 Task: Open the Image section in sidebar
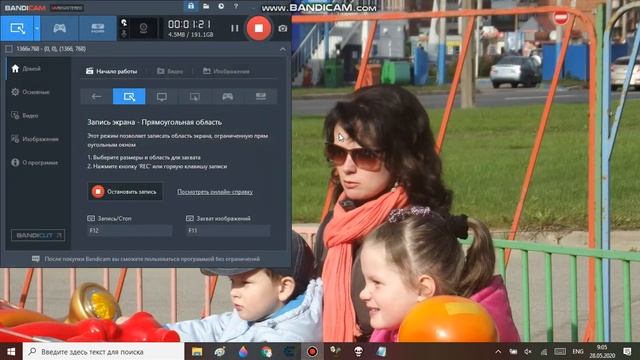tap(35, 139)
